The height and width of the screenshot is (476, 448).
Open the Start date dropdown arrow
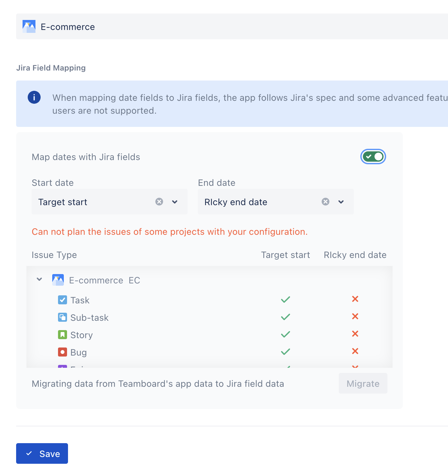point(175,202)
